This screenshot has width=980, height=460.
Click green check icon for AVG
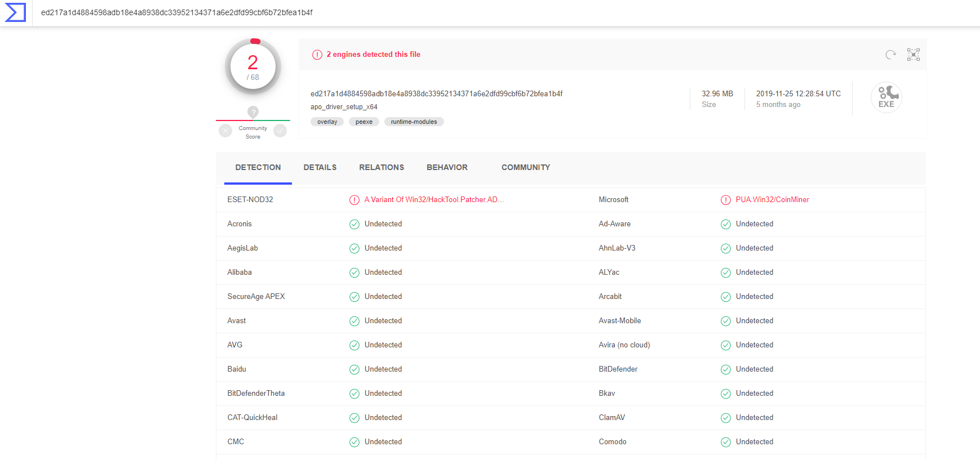(354, 345)
